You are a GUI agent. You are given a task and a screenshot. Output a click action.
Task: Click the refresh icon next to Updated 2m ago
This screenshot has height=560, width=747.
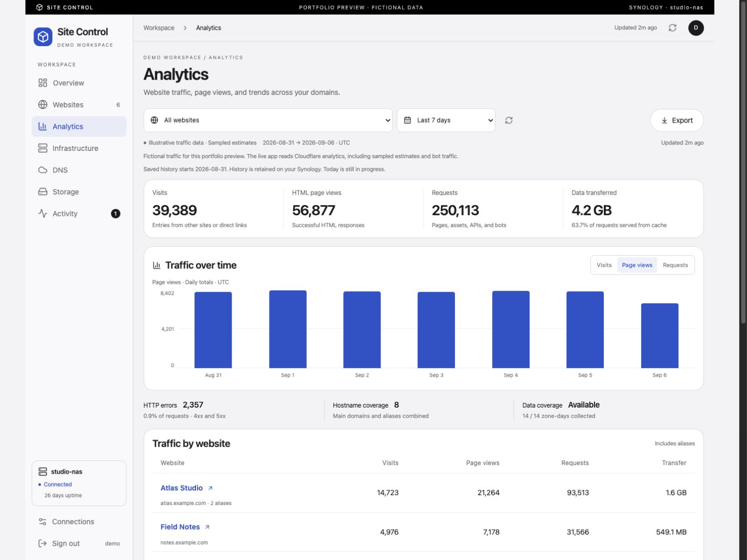(673, 28)
